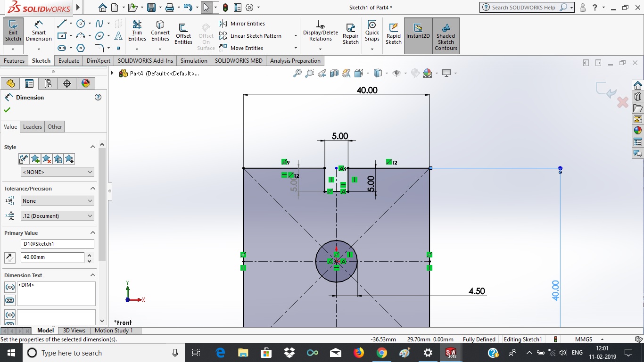Click the 40.00mm primary value field
The image size is (644, 364).
pyautogui.click(x=52, y=258)
